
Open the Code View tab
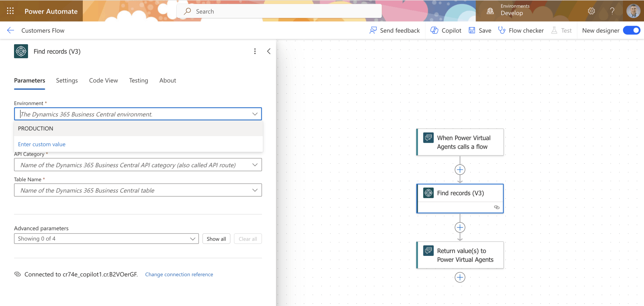click(x=103, y=81)
